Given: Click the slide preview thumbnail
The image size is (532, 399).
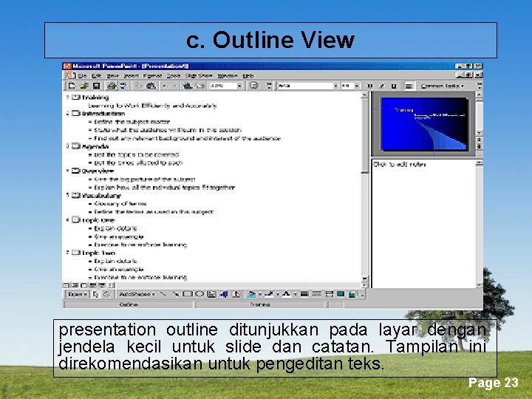Looking at the screenshot, I should [x=424, y=124].
